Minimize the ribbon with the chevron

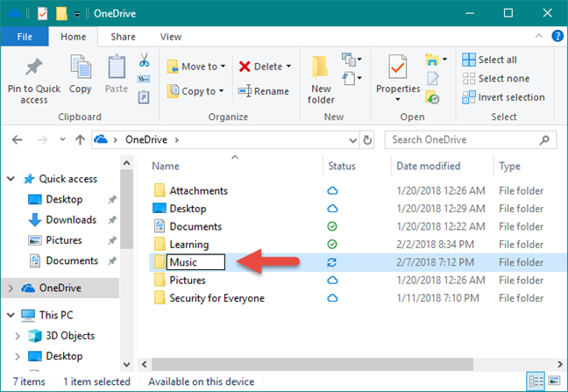click(539, 36)
